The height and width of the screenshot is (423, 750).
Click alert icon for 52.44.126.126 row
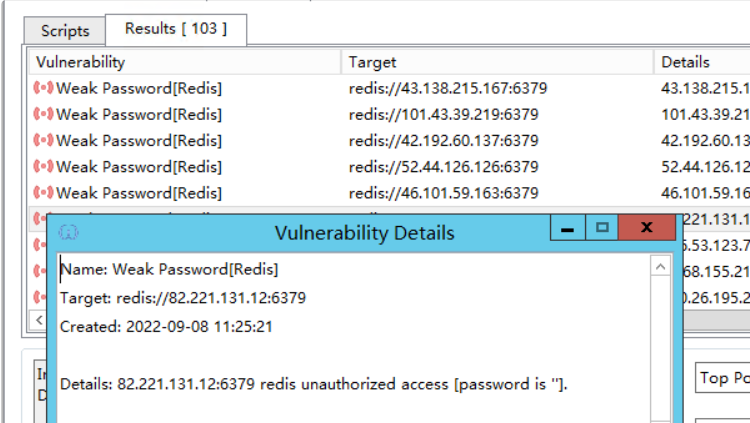[x=43, y=167]
